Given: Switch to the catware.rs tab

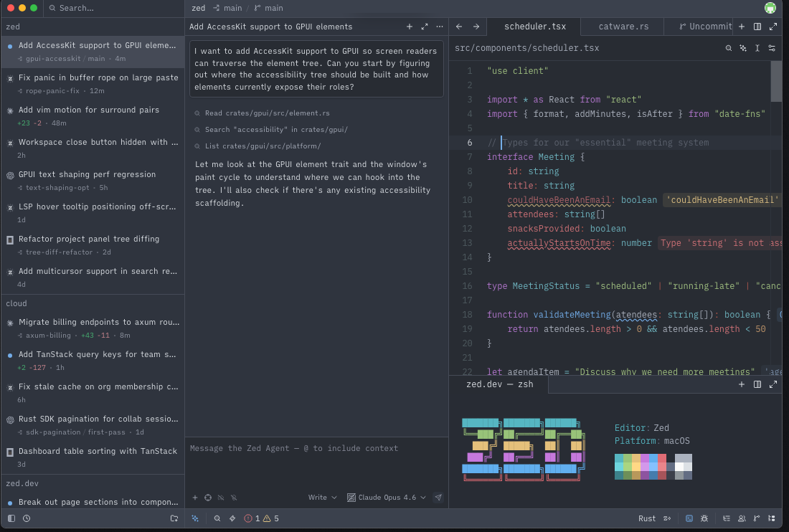Looking at the screenshot, I should tap(623, 27).
